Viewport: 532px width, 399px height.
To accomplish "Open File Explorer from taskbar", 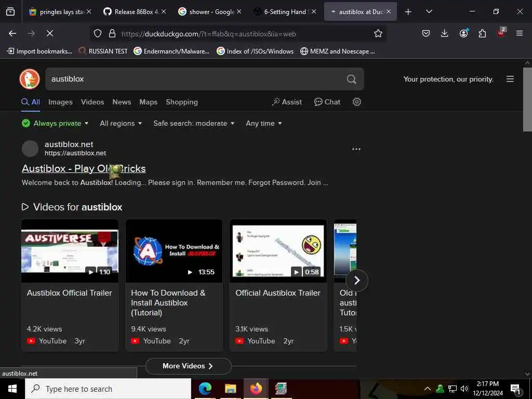I will click(230, 389).
